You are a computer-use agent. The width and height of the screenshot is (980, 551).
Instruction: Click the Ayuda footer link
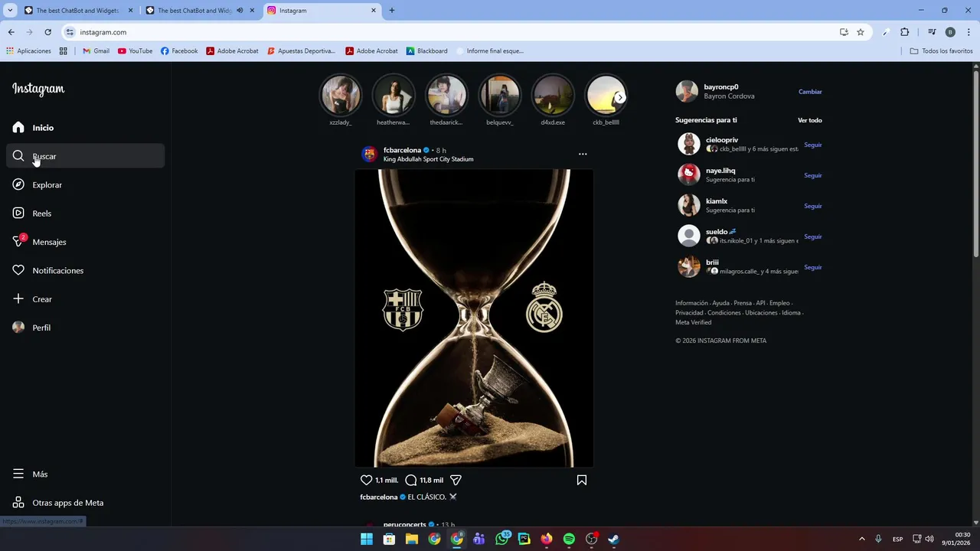pos(720,303)
